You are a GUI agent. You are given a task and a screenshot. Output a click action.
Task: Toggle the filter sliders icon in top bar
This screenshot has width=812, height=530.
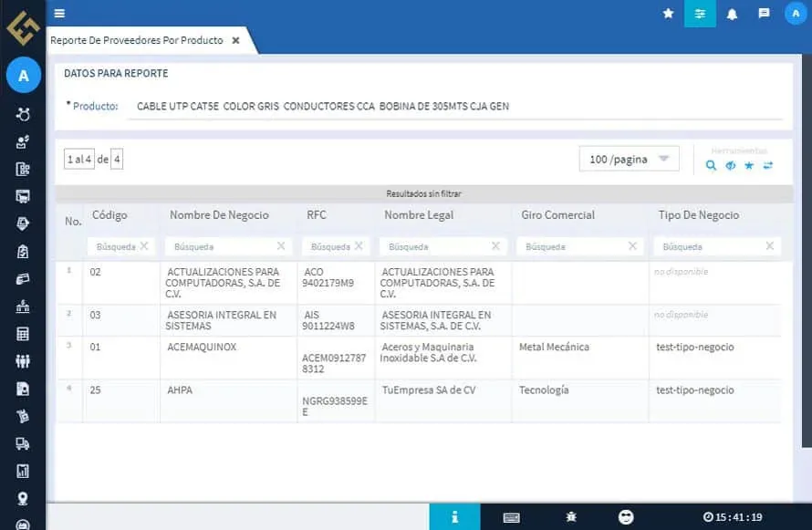pos(700,13)
